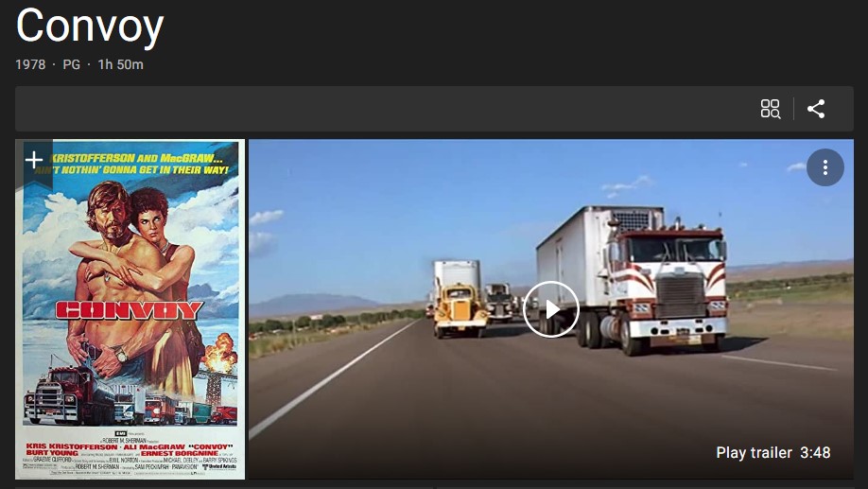Open the 1978 release year link
868x489 pixels.
pos(30,64)
